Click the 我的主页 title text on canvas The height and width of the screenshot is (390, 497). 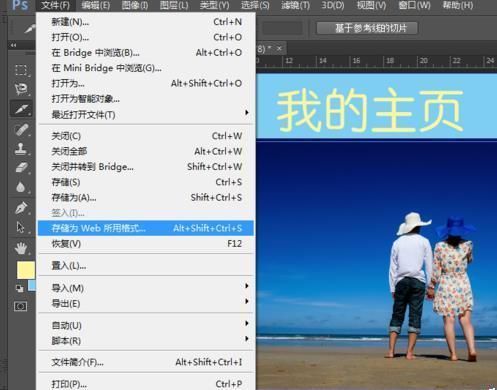coord(370,110)
